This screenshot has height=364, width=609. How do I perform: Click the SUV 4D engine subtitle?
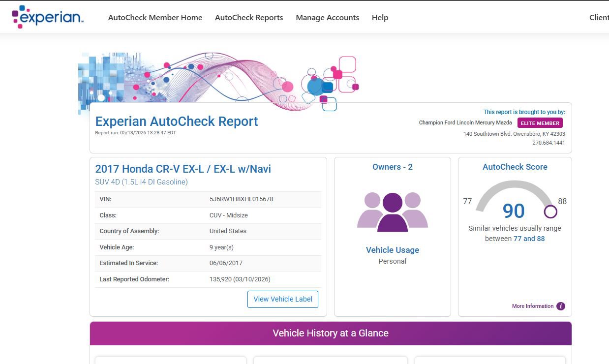pyautogui.click(x=141, y=182)
